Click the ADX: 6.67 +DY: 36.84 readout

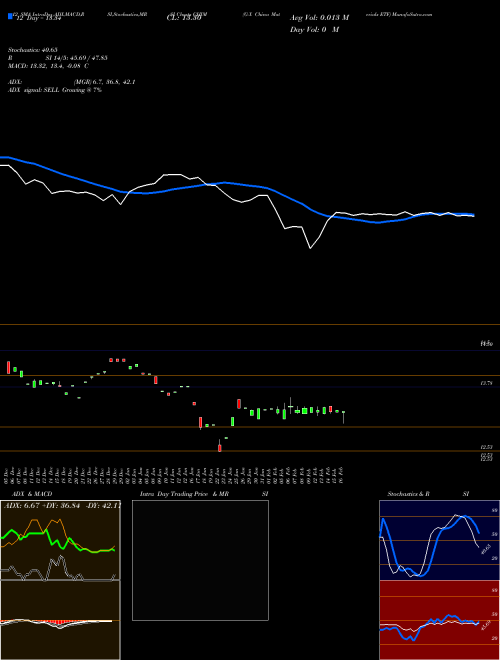[62, 505]
